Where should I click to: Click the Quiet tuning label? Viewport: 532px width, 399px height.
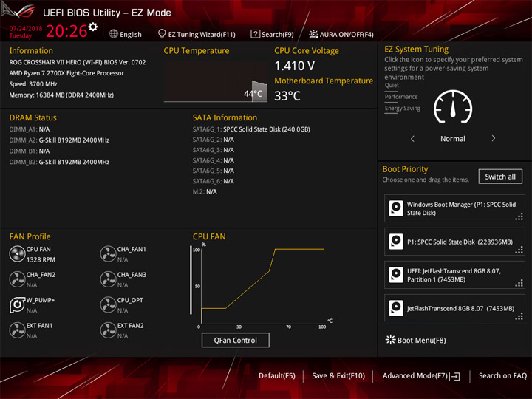click(x=392, y=86)
